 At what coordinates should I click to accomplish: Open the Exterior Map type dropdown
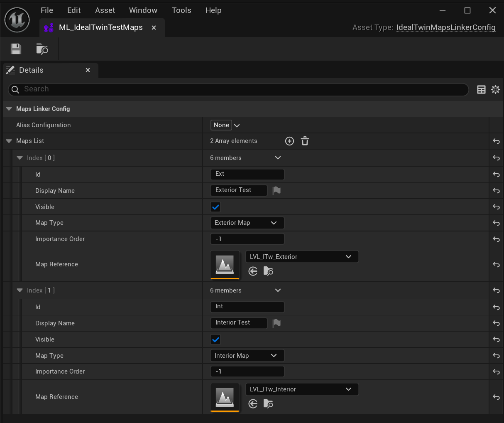tap(247, 223)
